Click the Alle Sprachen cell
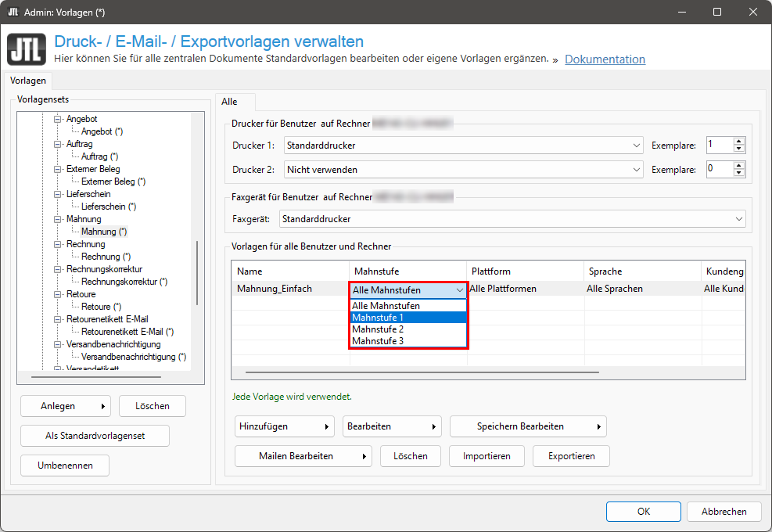 tap(642, 289)
